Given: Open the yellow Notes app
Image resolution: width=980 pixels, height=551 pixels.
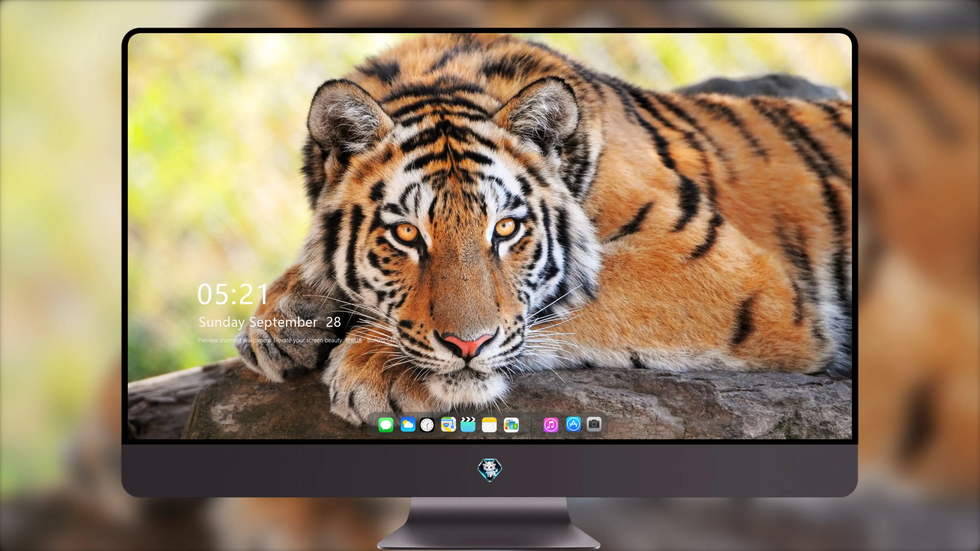Looking at the screenshot, I should point(489,425).
